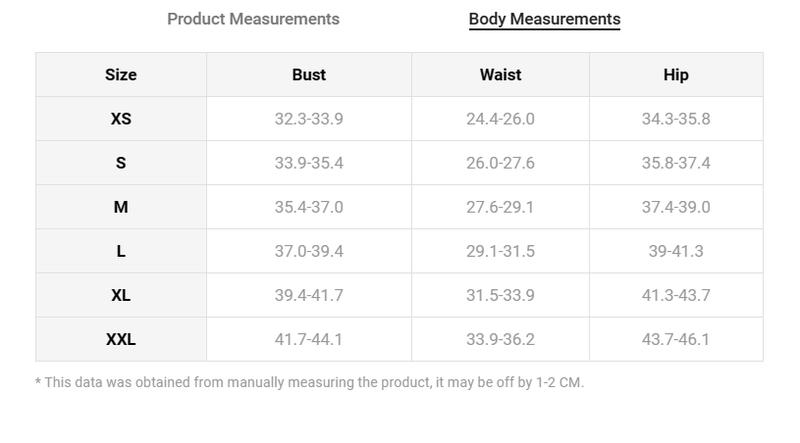Select the XL size row label
This screenshot has height=443, width=800.
121,295
